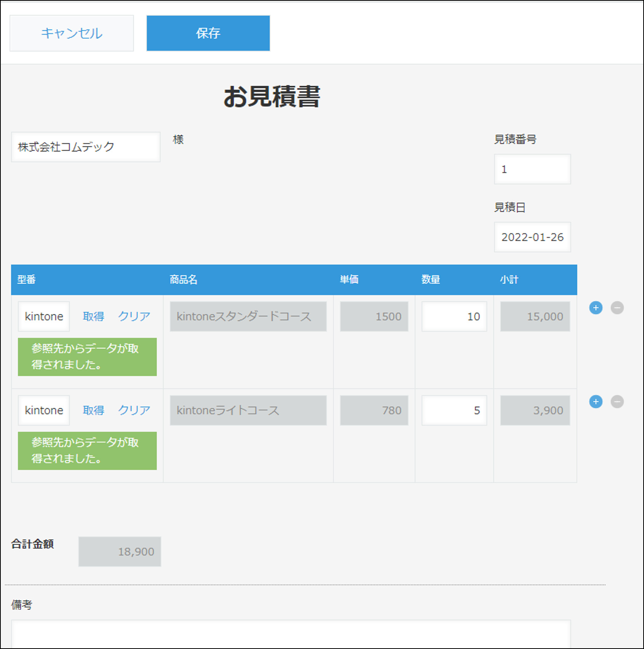Click the subtotal field 3,900

[x=535, y=410]
